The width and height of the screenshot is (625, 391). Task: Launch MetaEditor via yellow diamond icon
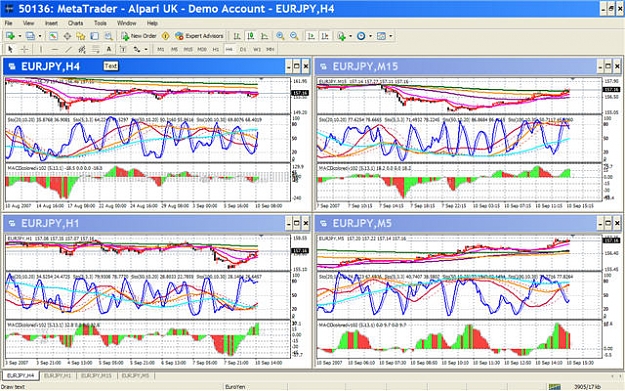pyautogui.click(x=165, y=36)
